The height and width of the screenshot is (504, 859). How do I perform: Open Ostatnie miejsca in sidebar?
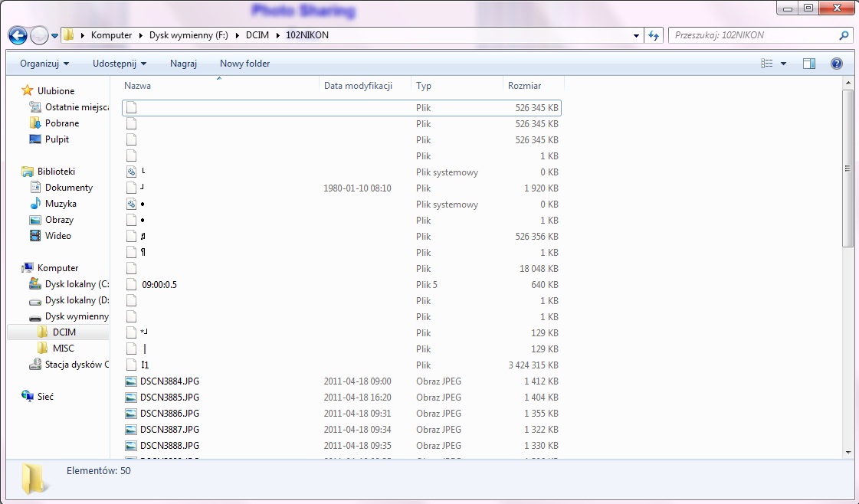(x=77, y=107)
